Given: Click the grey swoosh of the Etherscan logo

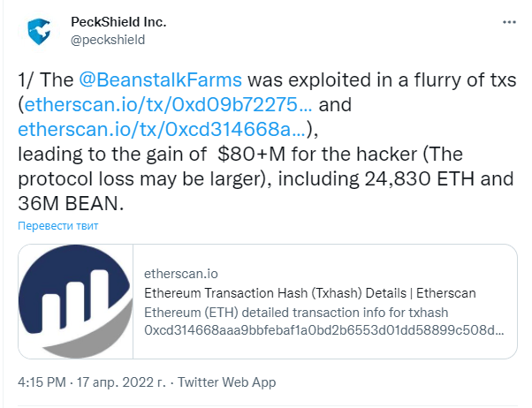Looking at the screenshot, I should click(98, 334).
